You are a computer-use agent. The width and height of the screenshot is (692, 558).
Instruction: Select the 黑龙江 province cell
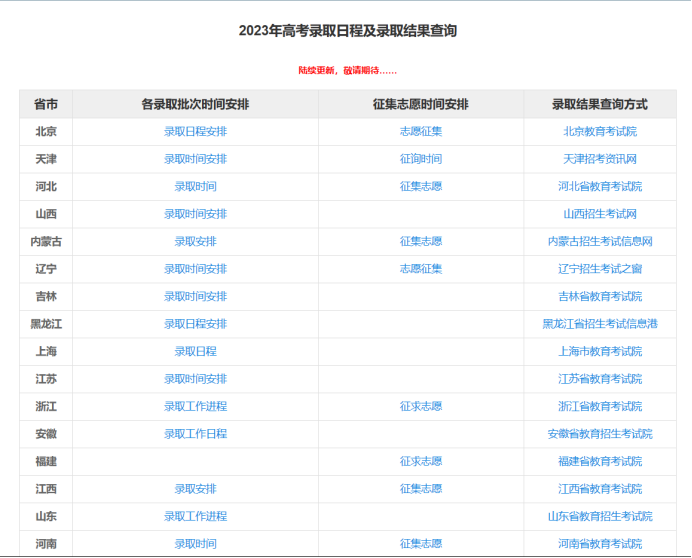46,324
